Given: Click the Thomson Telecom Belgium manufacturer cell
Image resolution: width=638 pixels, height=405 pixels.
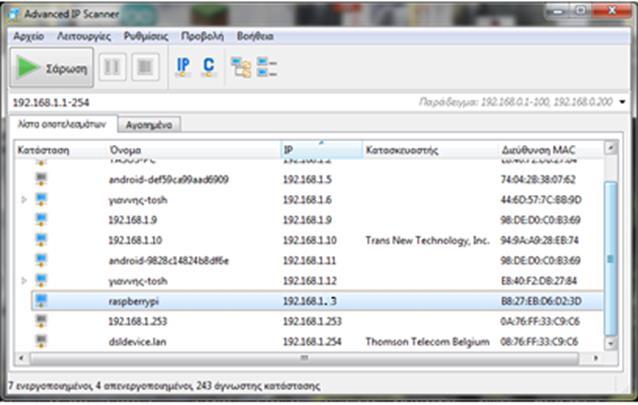Looking at the screenshot, I should 427,342.
